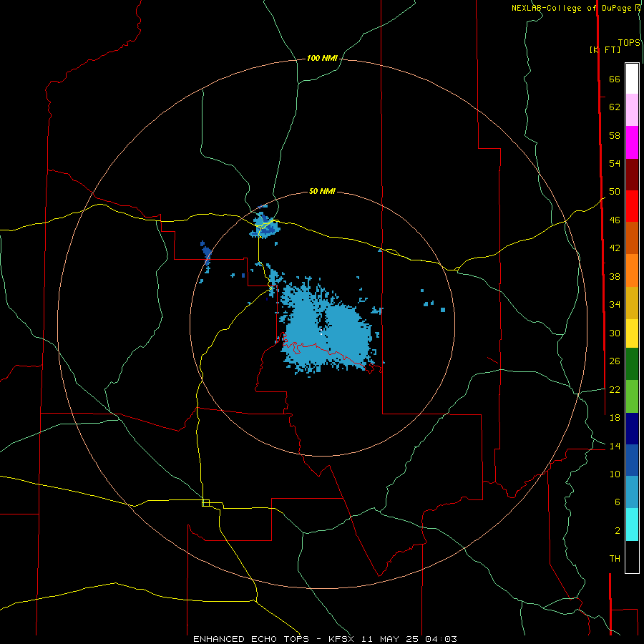Click the legend value 54

coord(615,163)
